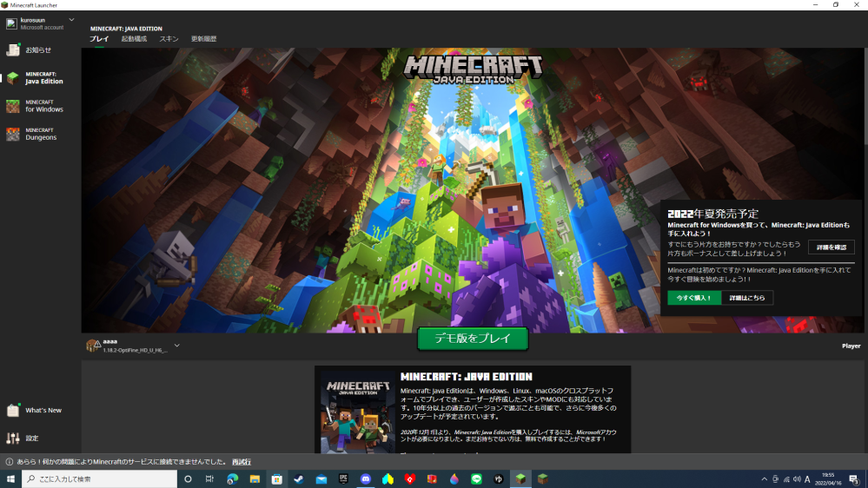This screenshot has height=488, width=868.
Task: Open LINE from the taskbar
Action: click(x=476, y=478)
